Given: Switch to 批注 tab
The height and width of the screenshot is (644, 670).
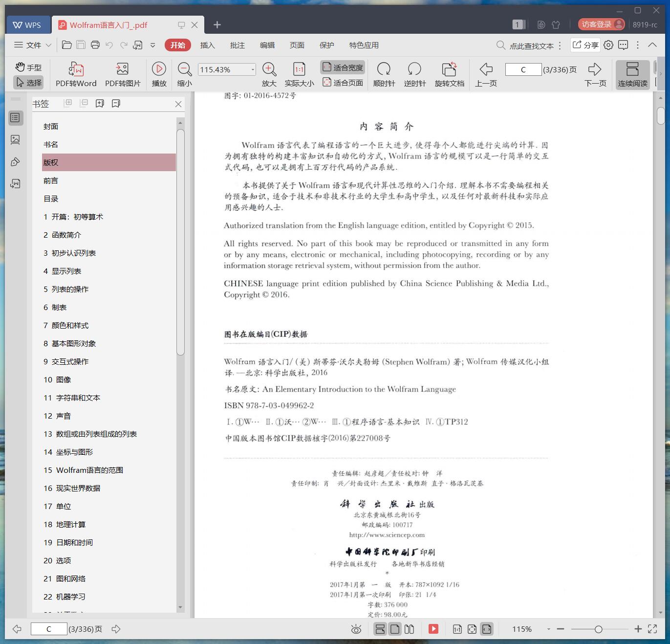Looking at the screenshot, I should [237, 45].
